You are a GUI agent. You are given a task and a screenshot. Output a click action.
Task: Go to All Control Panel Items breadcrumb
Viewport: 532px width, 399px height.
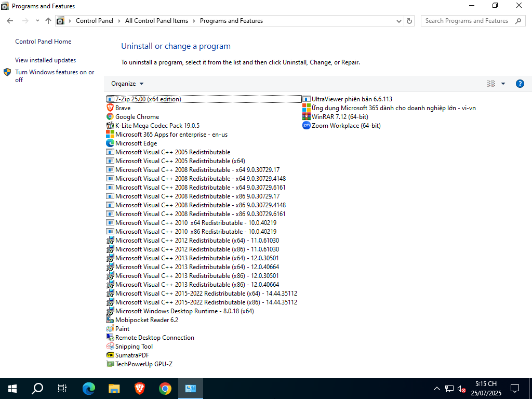pos(156,21)
